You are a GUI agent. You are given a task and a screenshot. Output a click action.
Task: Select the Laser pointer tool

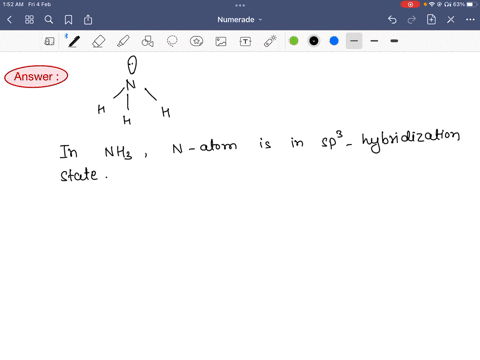pos(270,41)
